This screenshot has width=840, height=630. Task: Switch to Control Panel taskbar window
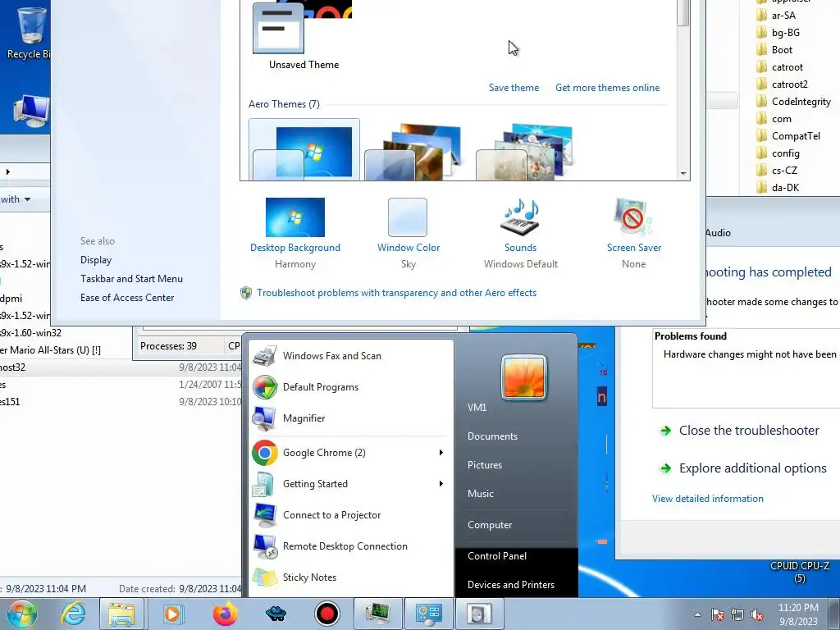click(x=428, y=614)
